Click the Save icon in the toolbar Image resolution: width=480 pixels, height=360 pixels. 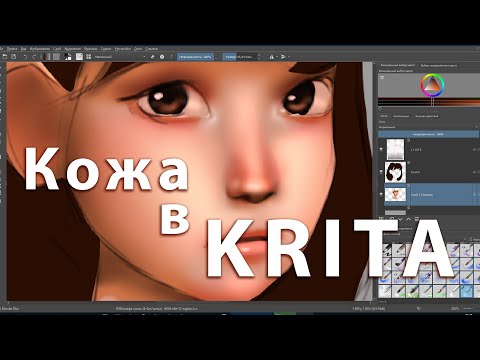[14, 57]
